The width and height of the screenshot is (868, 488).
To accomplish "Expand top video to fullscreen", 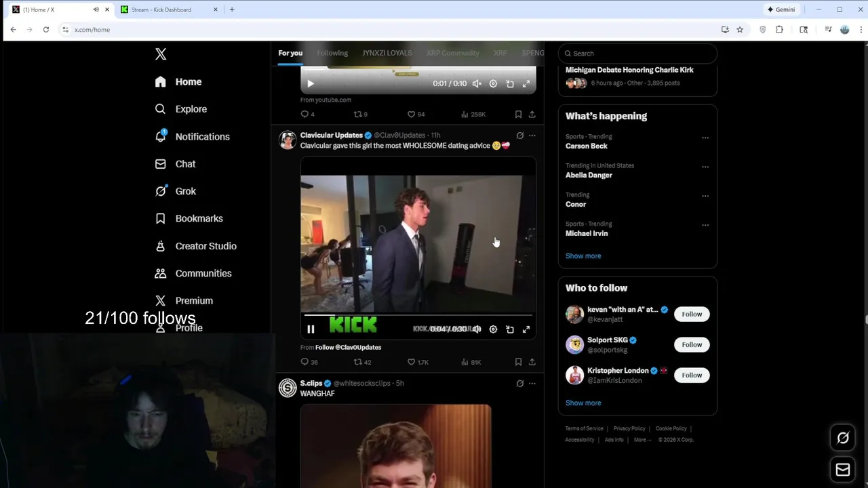I will pos(526,83).
